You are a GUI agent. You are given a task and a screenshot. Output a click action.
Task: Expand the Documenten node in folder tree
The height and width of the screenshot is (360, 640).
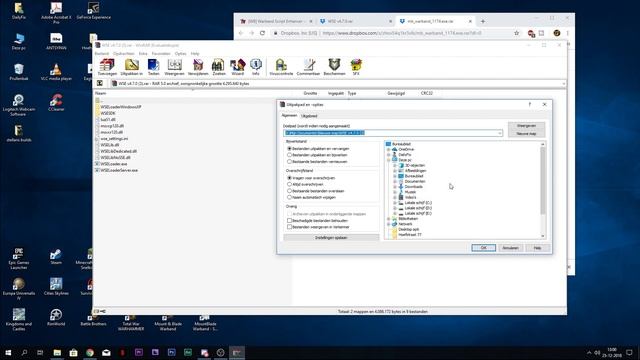(395, 181)
